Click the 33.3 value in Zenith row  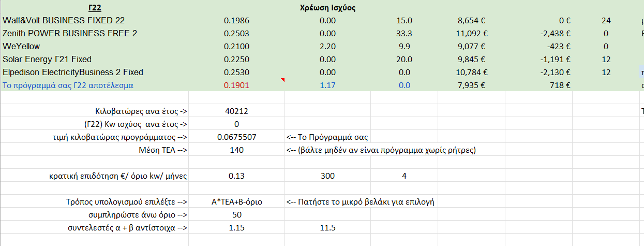coord(404,34)
